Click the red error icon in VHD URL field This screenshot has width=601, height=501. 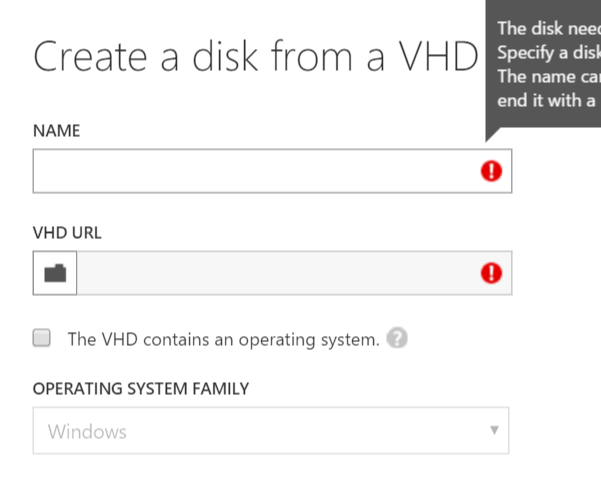coord(491,273)
